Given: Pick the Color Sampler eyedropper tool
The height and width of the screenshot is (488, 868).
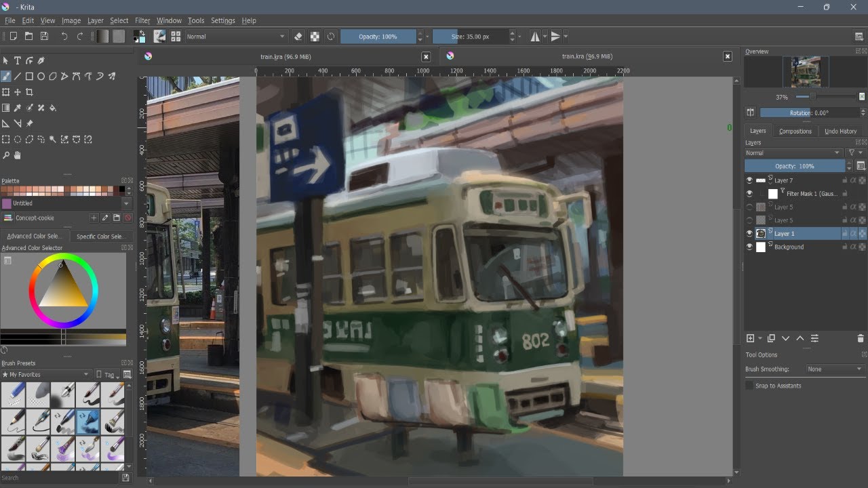Looking at the screenshot, I should [18, 108].
